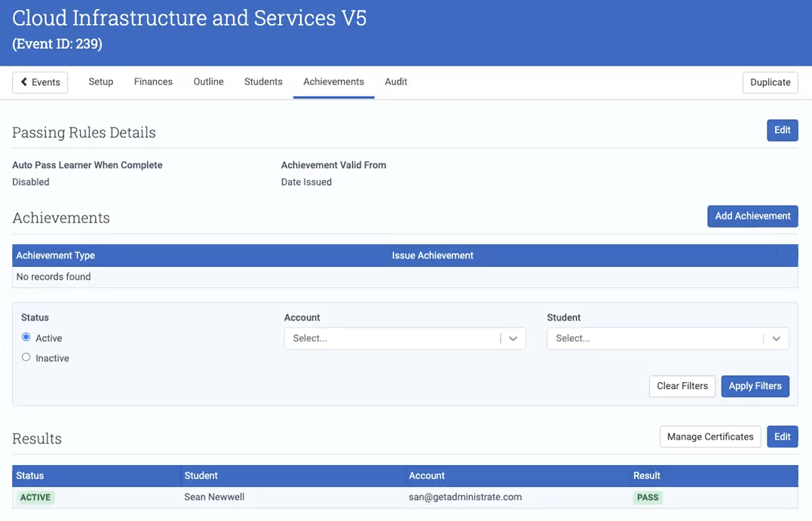Click Apply Filters
The image size is (812, 521).
click(x=755, y=386)
